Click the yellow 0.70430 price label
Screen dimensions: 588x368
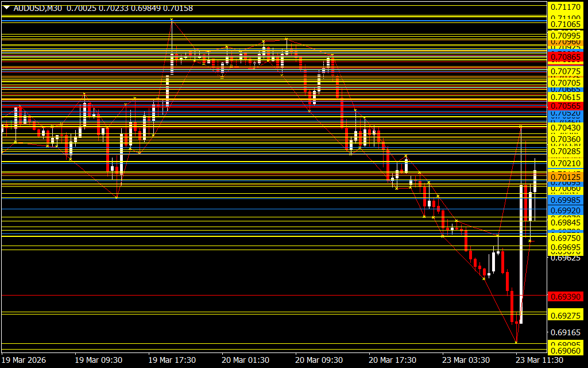tap(566, 127)
